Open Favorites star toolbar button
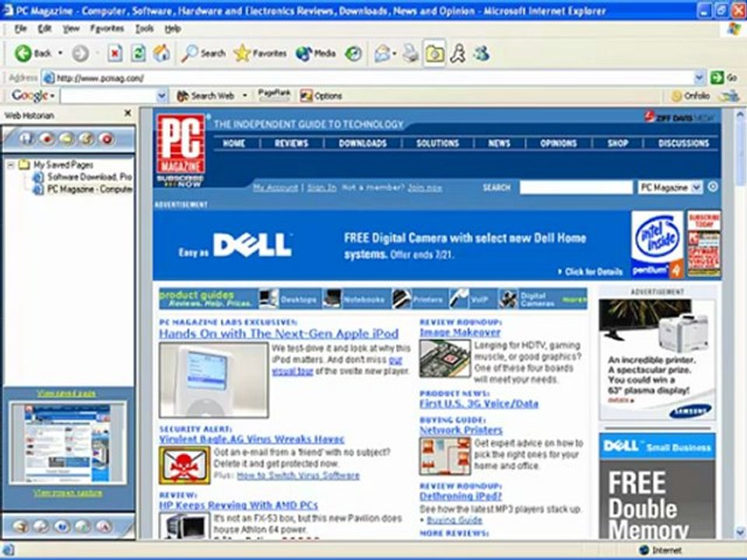This screenshot has height=560, width=747. click(260, 54)
